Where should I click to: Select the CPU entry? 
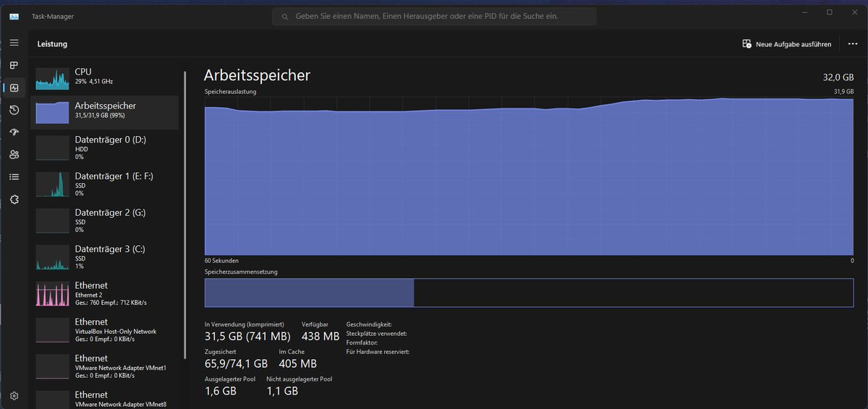coord(104,77)
